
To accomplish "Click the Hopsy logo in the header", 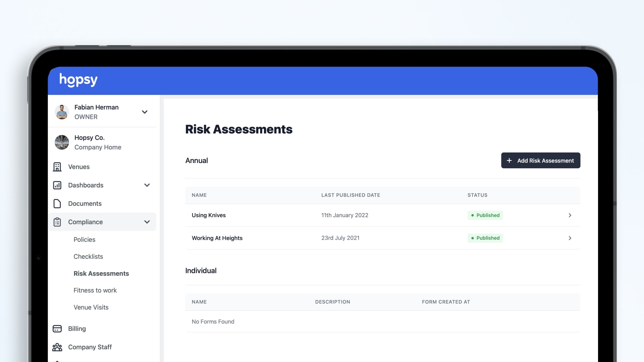I will pyautogui.click(x=78, y=80).
